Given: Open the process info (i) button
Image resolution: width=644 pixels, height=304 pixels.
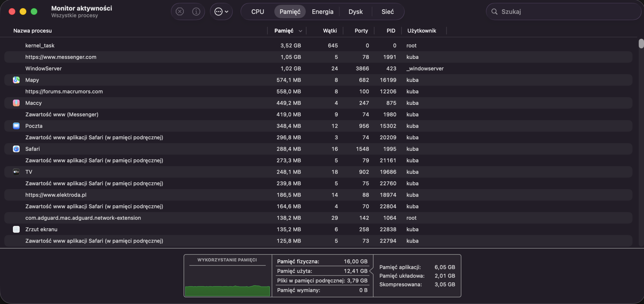Looking at the screenshot, I should pos(196,12).
